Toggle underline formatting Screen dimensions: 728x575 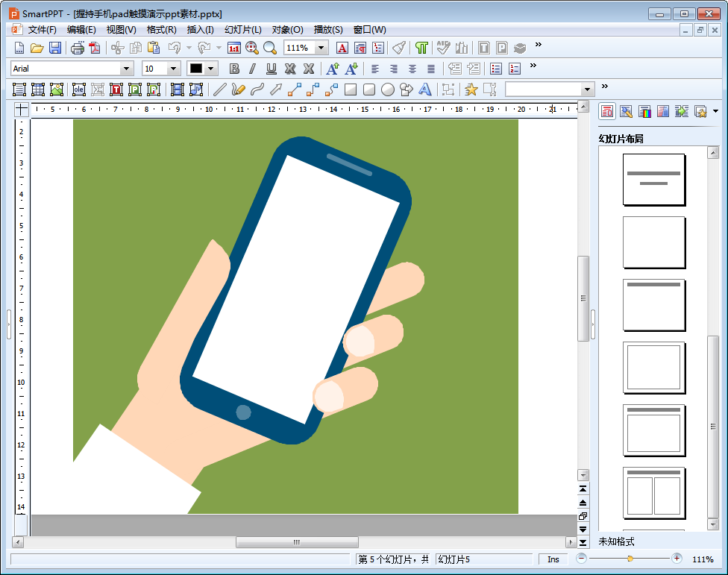coord(272,69)
